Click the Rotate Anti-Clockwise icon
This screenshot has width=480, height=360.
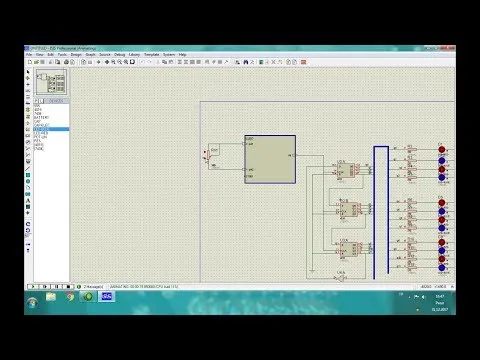click(28, 230)
